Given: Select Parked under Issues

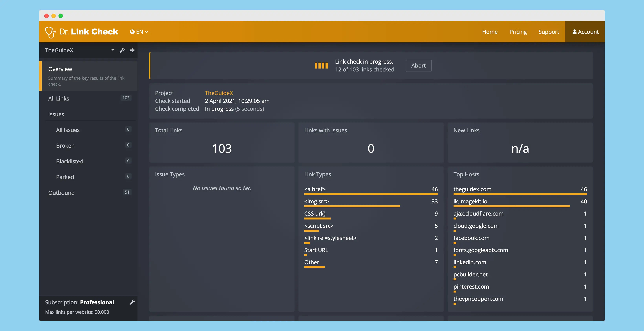Looking at the screenshot, I should point(65,177).
